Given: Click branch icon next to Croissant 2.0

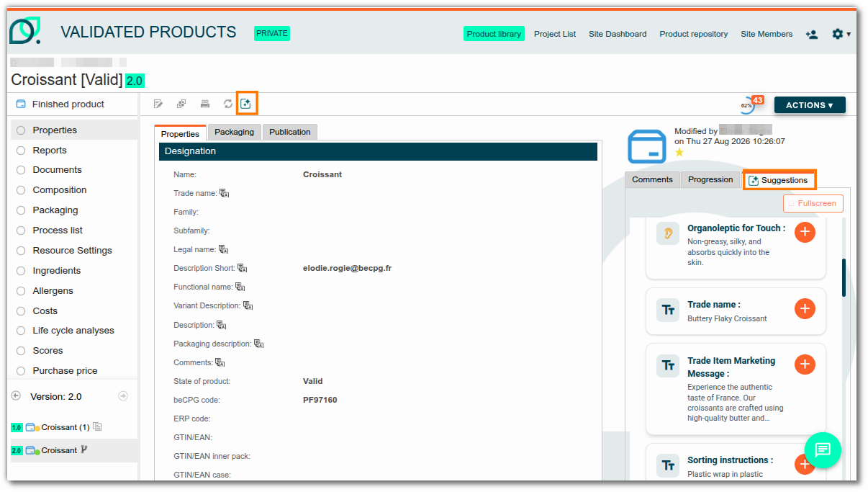Looking at the screenshot, I should coord(84,449).
